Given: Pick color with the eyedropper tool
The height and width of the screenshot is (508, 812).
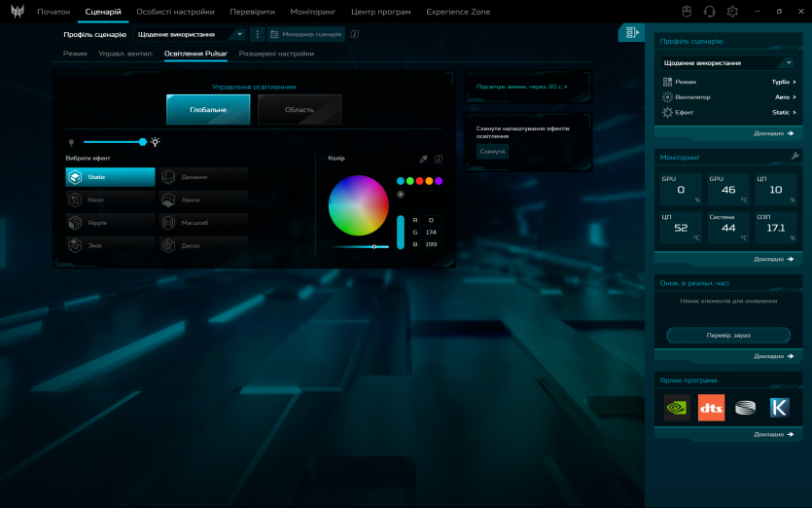Looking at the screenshot, I should tap(423, 158).
